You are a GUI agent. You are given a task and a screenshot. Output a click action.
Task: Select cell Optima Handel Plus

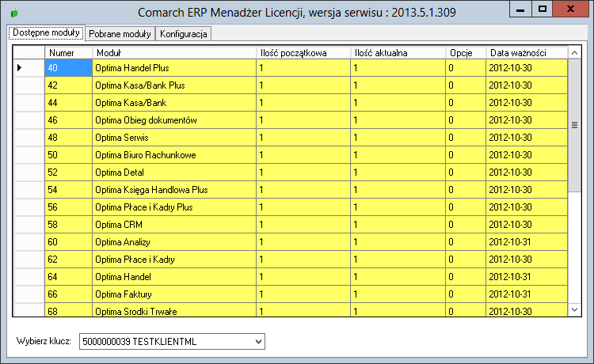(174, 68)
